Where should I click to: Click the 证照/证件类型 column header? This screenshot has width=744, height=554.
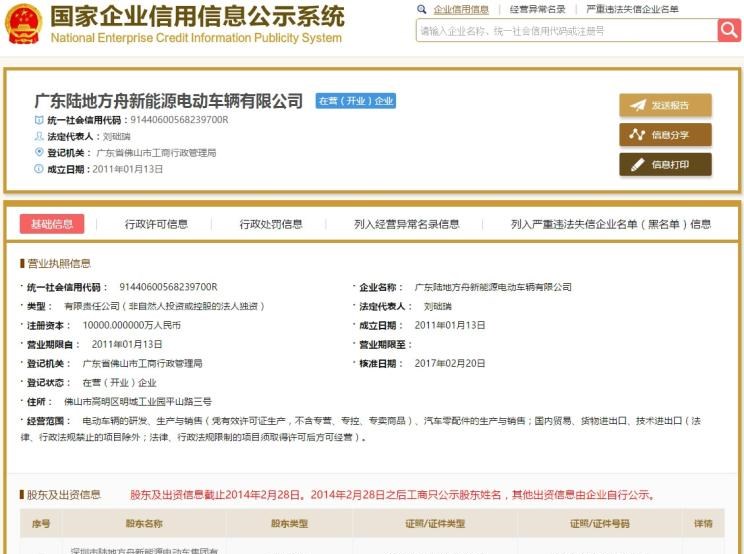tap(435, 524)
